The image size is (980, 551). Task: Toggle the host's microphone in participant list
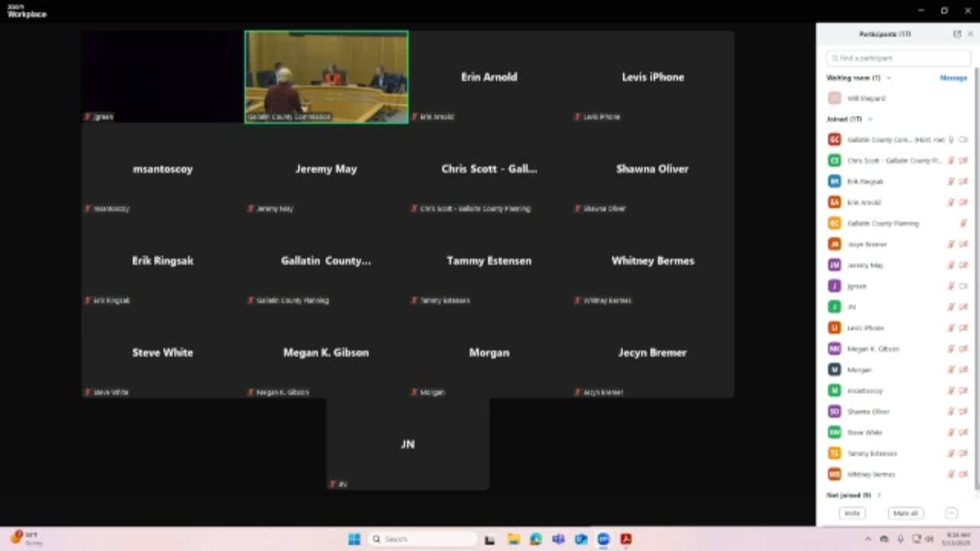[951, 139]
